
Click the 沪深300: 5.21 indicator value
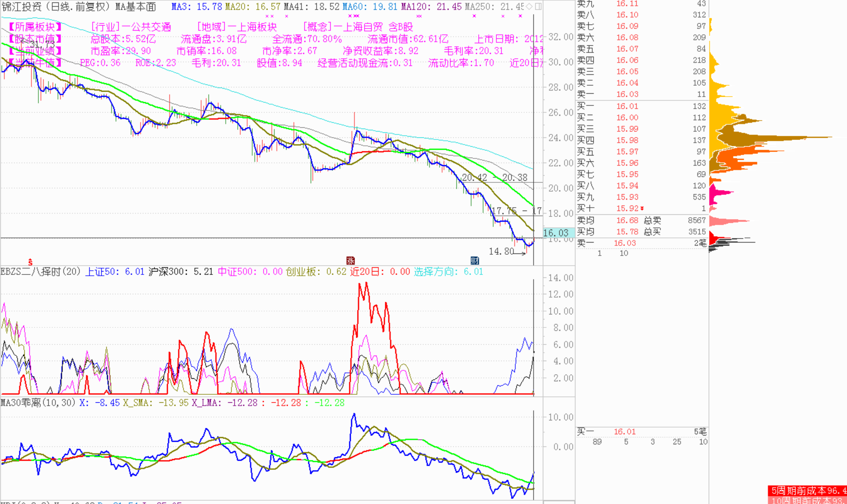tap(181, 272)
